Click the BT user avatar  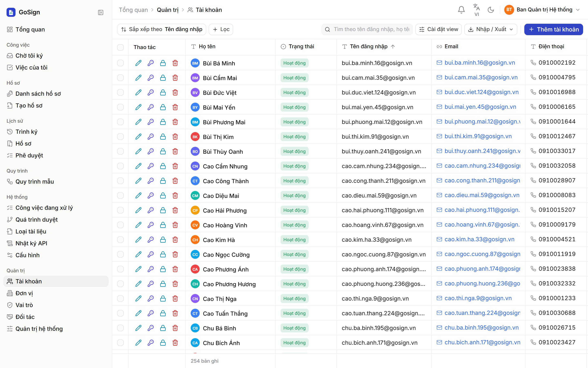tap(509, 10)
